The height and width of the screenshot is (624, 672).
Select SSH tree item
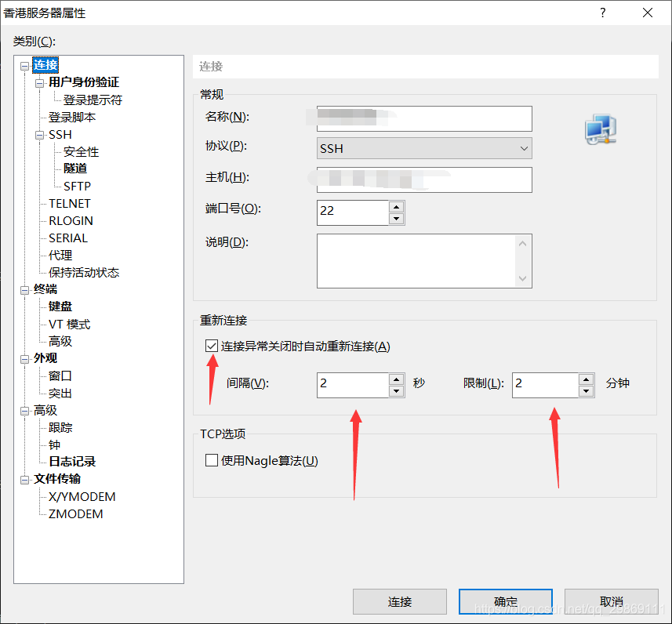tap(60, 135)
